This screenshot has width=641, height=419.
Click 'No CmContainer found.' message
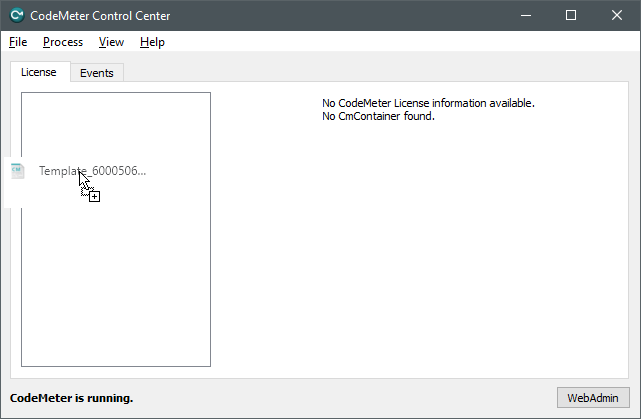tap(378, 116)
